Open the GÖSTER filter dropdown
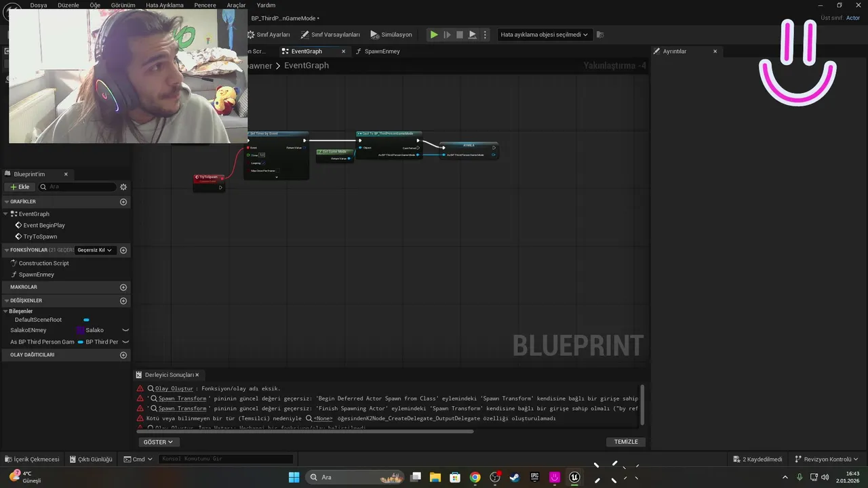This screenshot has width=868, height=488. (158, 442)
